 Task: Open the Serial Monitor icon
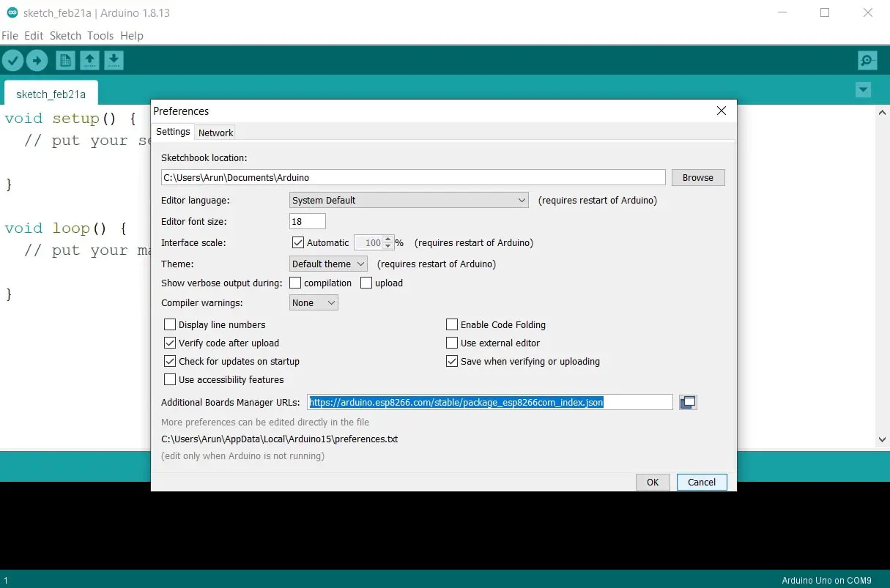tap(867, 60)
